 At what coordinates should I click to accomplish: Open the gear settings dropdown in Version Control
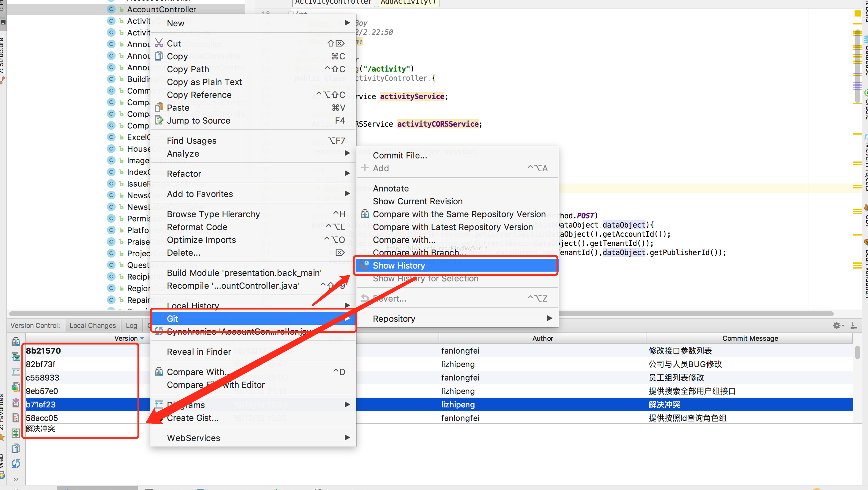coord(838,325)
